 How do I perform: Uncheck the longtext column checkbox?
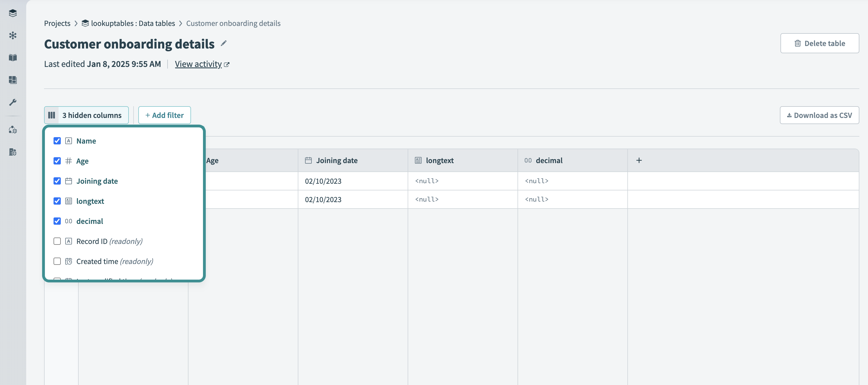pos(57,201)
